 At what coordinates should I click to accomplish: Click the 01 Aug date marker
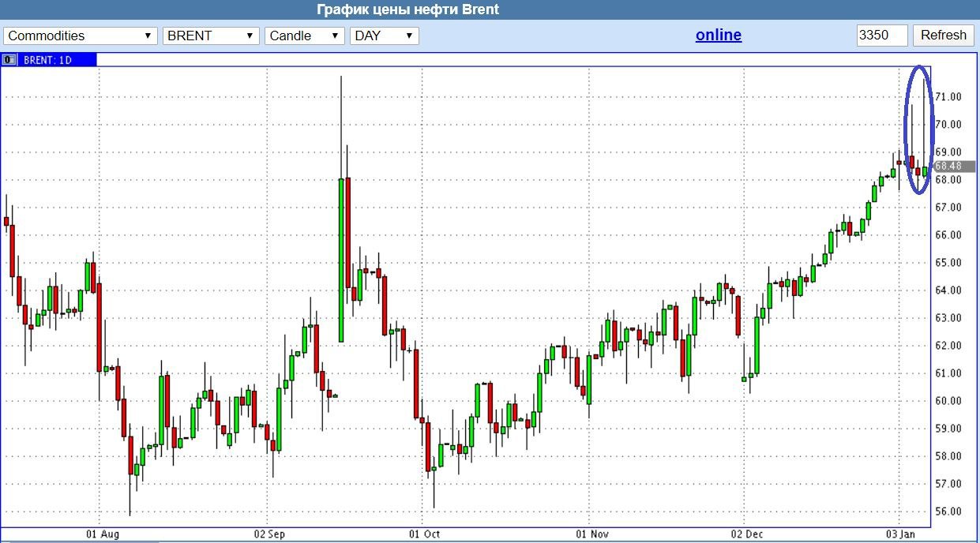pos(103,534)
